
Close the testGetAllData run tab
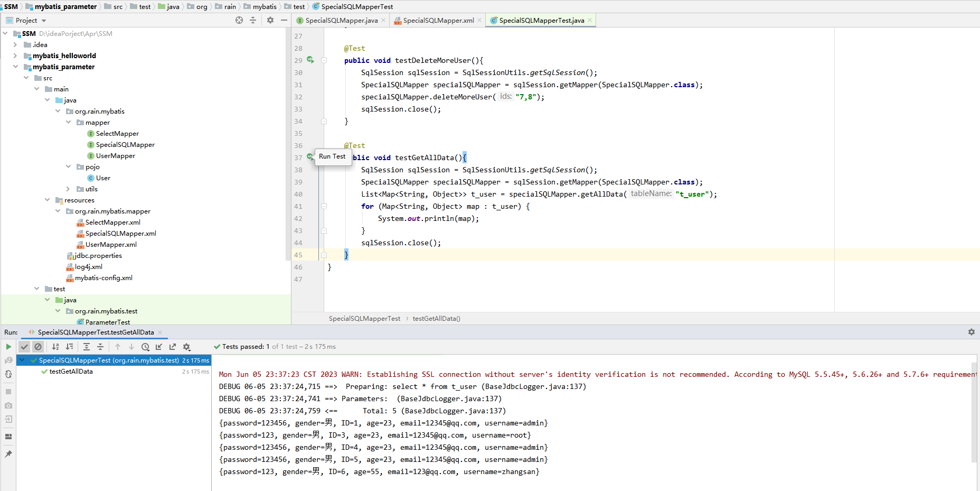pyautogui.click(x=160, y=332)
